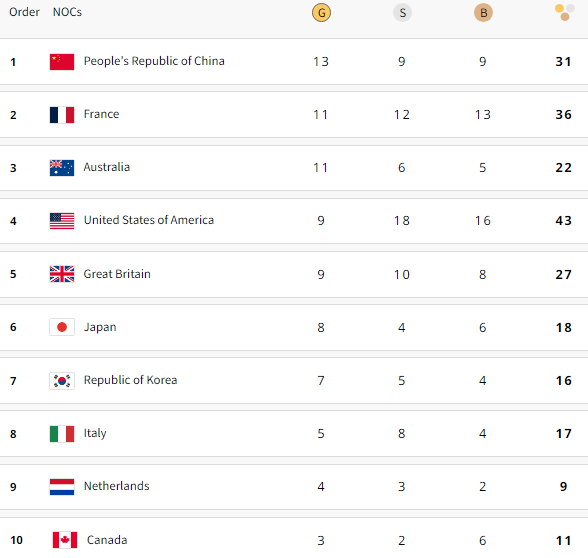Click the Australia flag icon
The image size is (588, 558).
coord(62,168)
